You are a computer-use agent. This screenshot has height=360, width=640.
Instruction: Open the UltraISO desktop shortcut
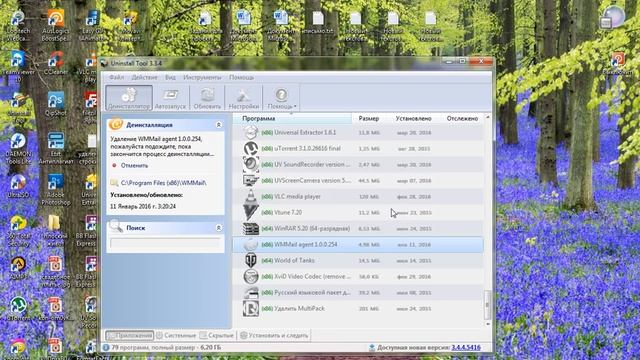point(18,187)
